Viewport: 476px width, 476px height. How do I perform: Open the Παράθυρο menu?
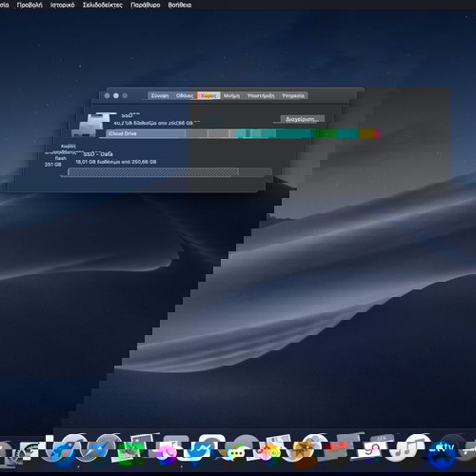[x=146, y=5]
